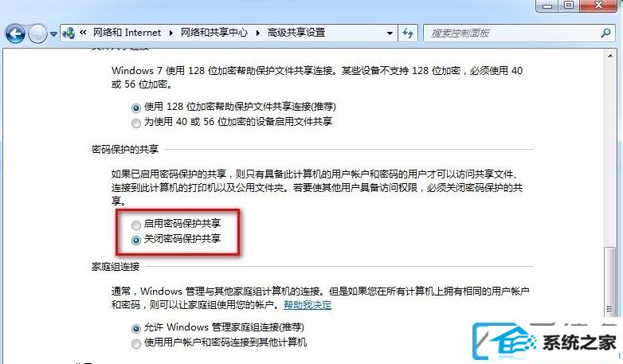Expand arrow after 网络和共享中心 breadcrumb
This screenshot has height=364, width=623.
point(258,33)
